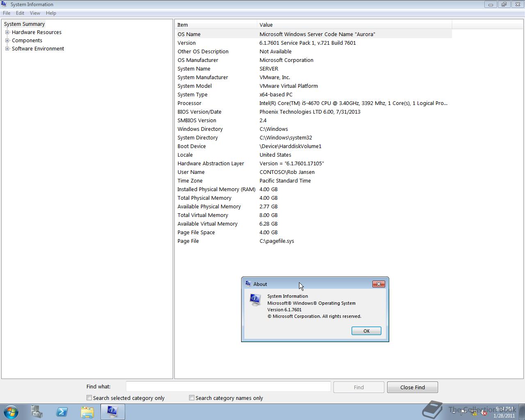Show hidden tray icons arrow
The width and height of the screenshot is (525, 420).
pyautogui.click(x=454, y=413)
